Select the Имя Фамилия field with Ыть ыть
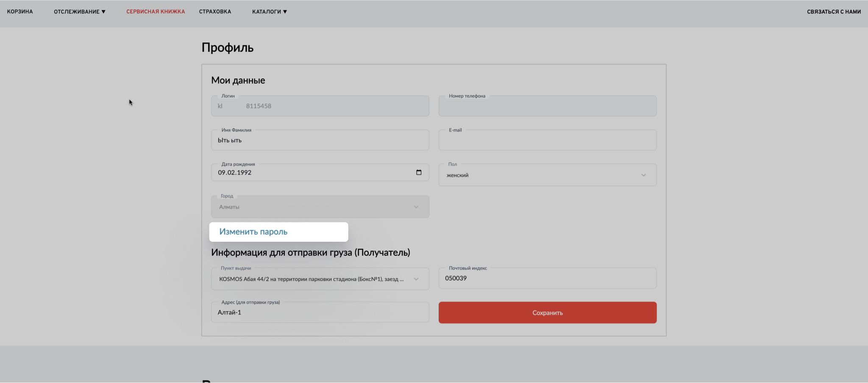This screenshot has height=383, width=868. pyautogui.click(x=320, y=140)
